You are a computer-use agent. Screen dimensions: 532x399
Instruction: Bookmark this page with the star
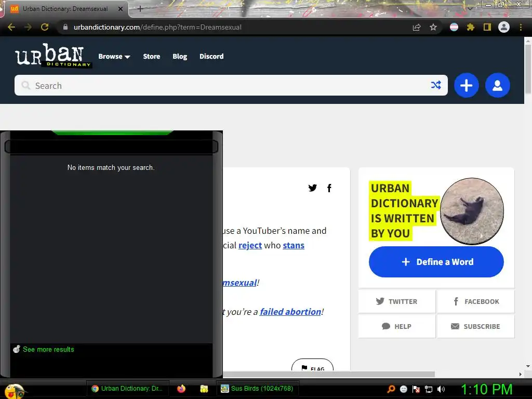[x=433, y=27]
